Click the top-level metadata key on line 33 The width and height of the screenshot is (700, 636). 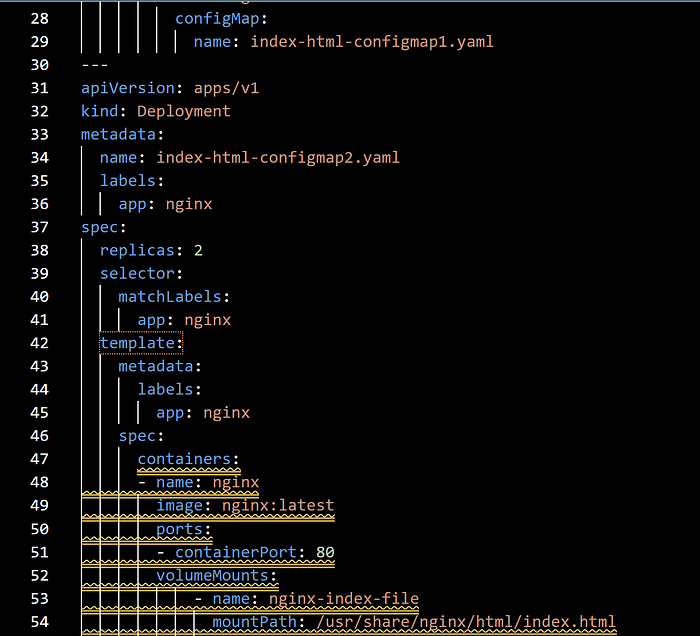pyautogui.click(x=118, y=134)
